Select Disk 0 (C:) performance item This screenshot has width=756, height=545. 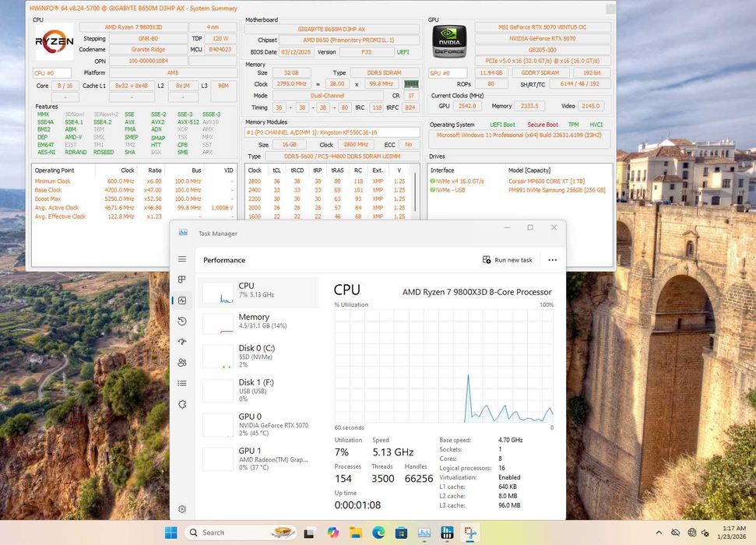[258, 356]
